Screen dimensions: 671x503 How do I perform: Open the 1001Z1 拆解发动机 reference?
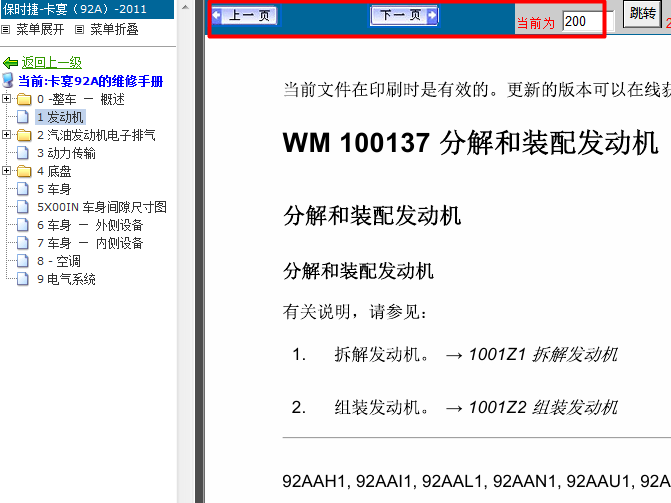tap(543, 354)
